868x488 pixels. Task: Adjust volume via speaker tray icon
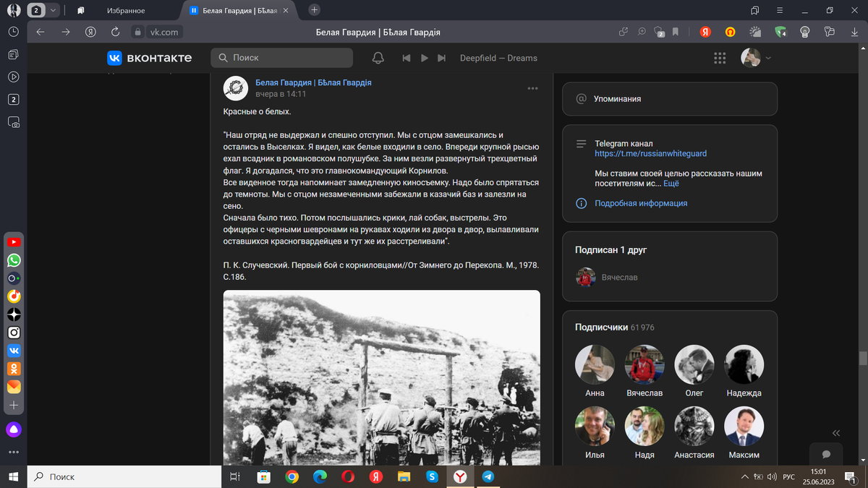(771, 476)
